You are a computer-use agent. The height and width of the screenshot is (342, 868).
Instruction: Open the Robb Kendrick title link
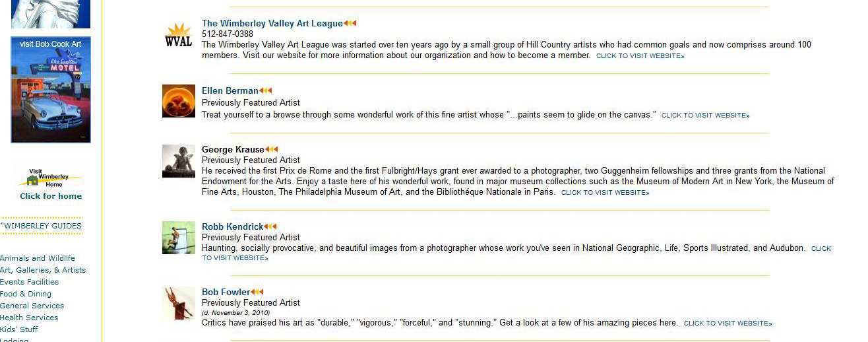[x=232, y=227]
